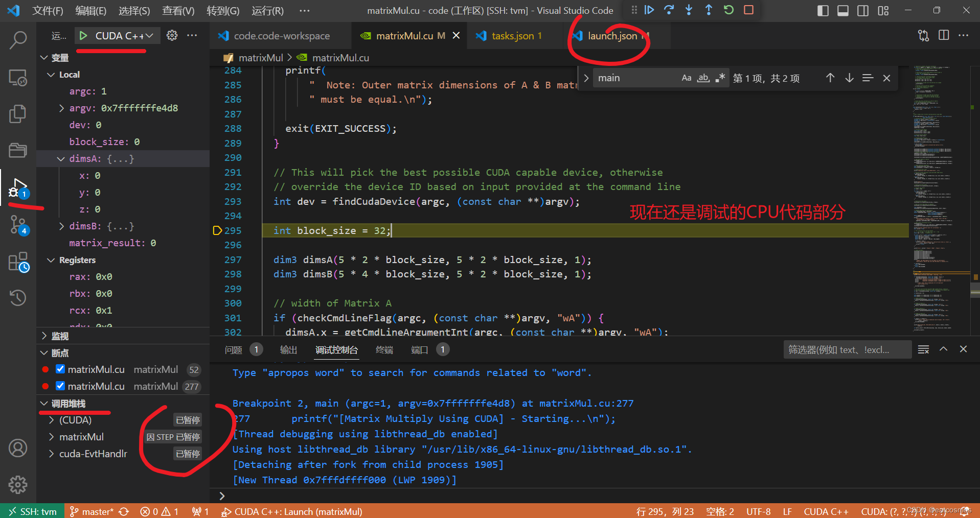
Task: Open the Run and Debug activity bar icon
Action: point(18,188)
